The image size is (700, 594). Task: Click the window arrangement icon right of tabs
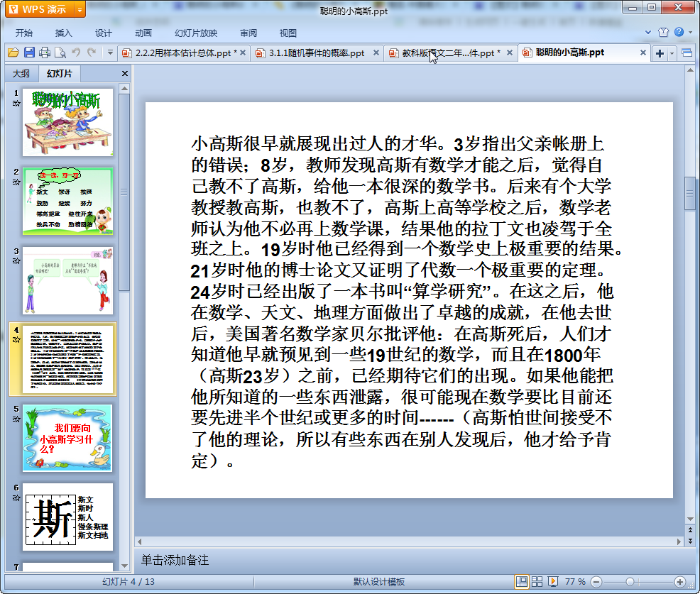[687, 53]
